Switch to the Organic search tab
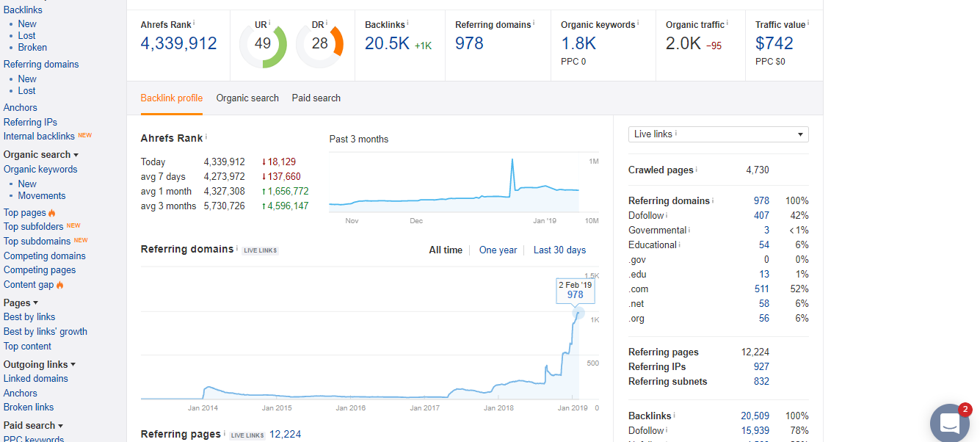 (247, 98)
